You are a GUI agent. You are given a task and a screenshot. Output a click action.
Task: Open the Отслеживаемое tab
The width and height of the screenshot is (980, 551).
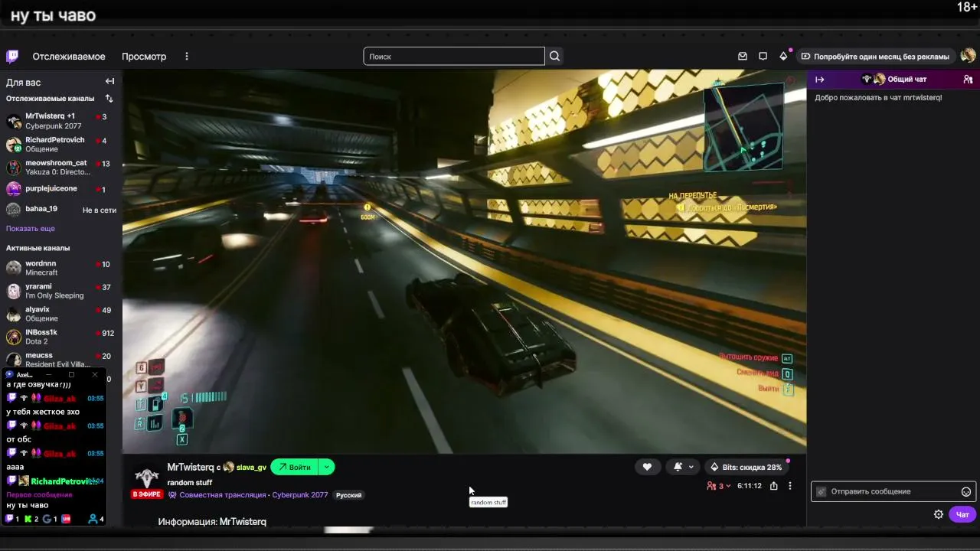click(69, 57)
